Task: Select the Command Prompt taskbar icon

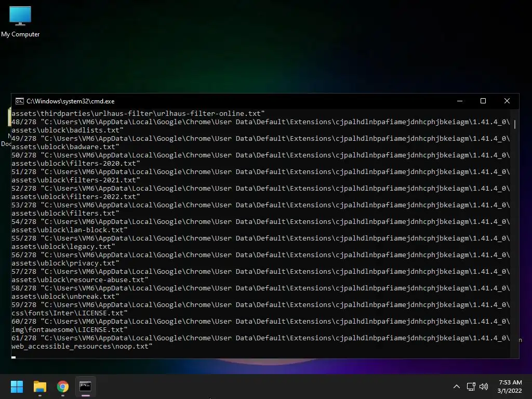Action: tap(86, 387)
